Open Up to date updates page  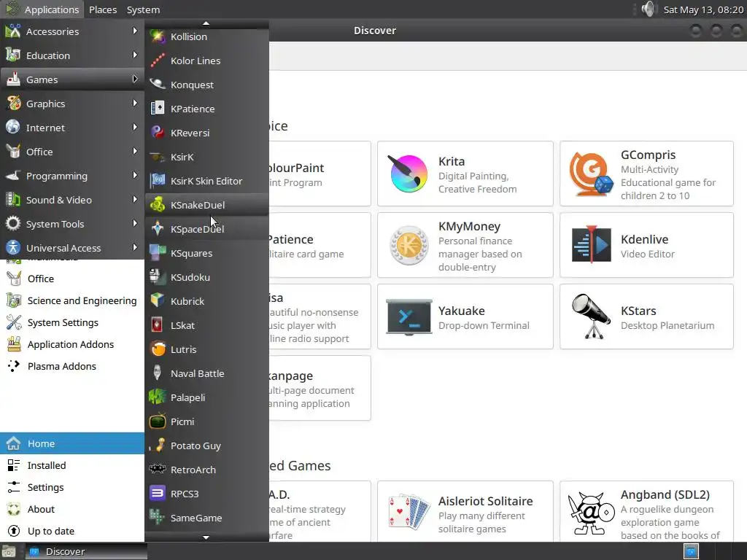(72, 531)
